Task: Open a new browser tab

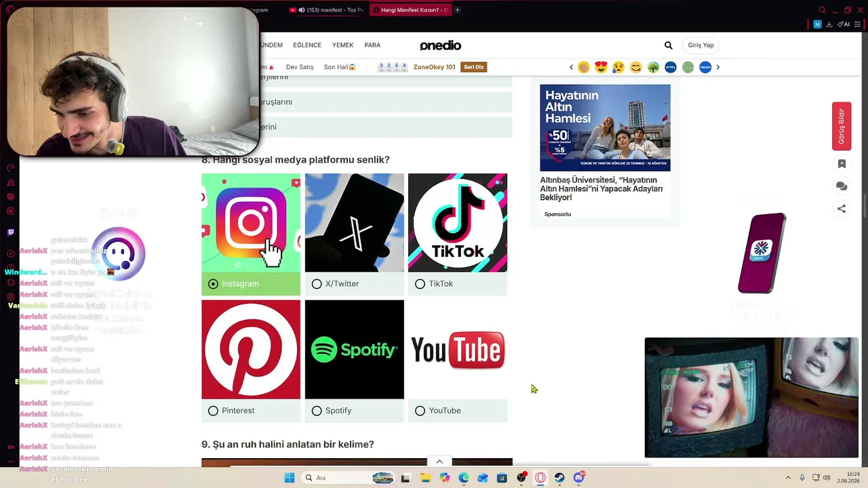Action: (x=458, y=10)
